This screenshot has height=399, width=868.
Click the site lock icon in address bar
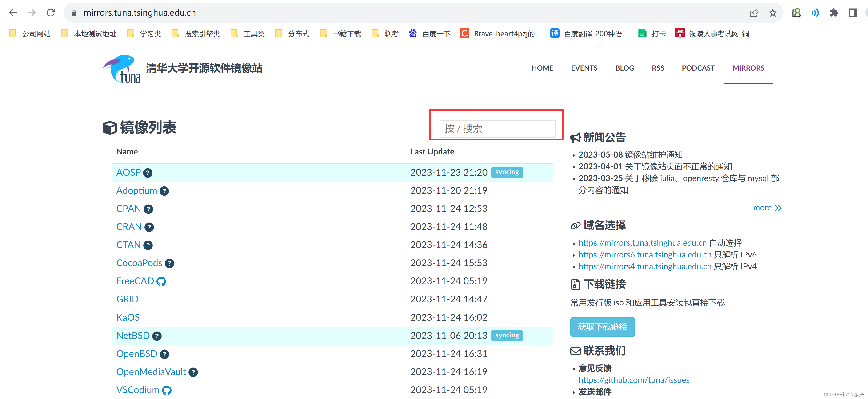tap(74, 13)
